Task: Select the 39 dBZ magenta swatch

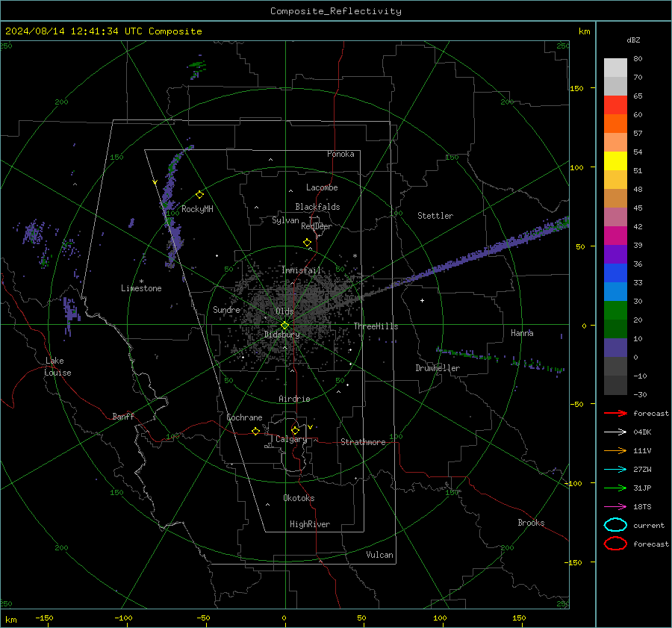Action: pos(615,236)
